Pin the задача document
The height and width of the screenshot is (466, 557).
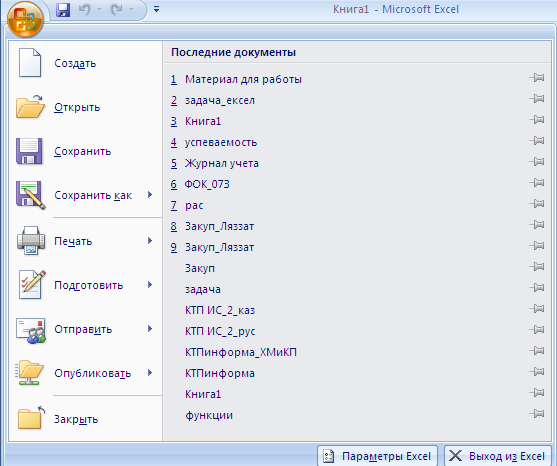pos(537,288)
